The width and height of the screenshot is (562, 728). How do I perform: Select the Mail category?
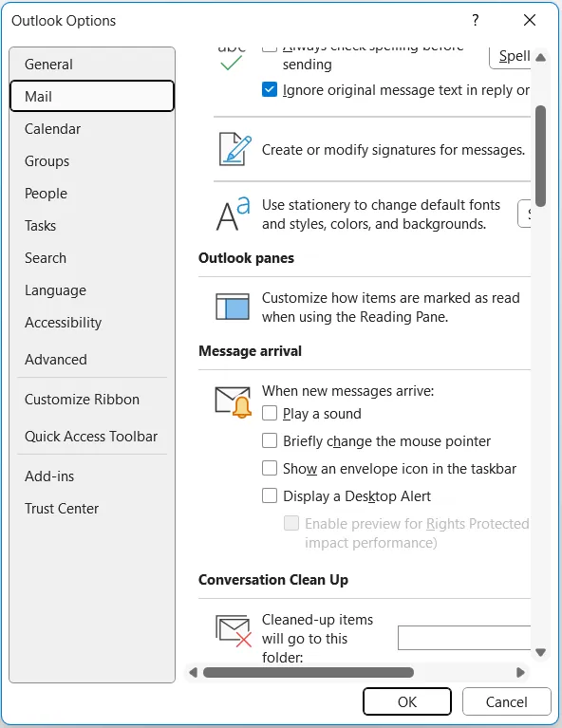point(92,96)
